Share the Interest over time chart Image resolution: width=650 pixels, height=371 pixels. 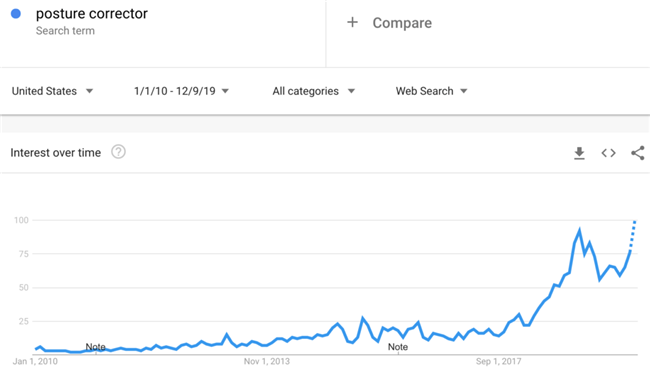click(x=638, y=153)
